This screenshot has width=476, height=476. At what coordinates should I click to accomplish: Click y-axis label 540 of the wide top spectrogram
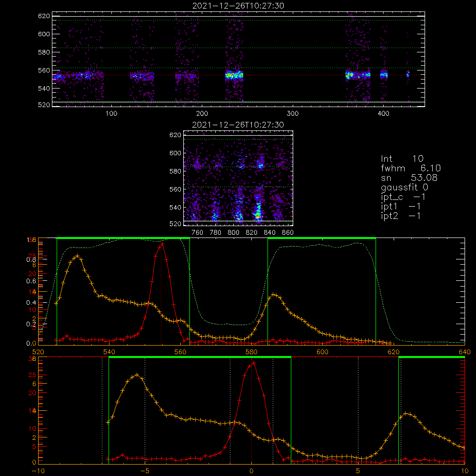(x=44, y=89)
